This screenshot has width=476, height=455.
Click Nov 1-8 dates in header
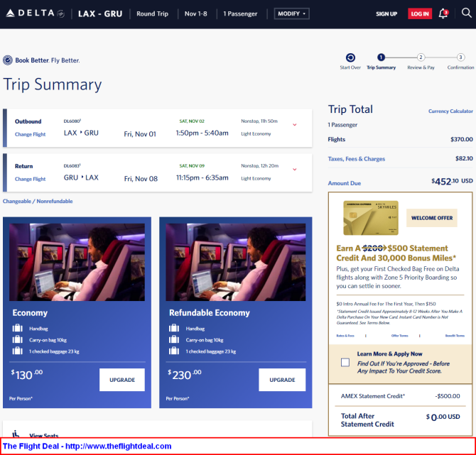coord(196,13)
